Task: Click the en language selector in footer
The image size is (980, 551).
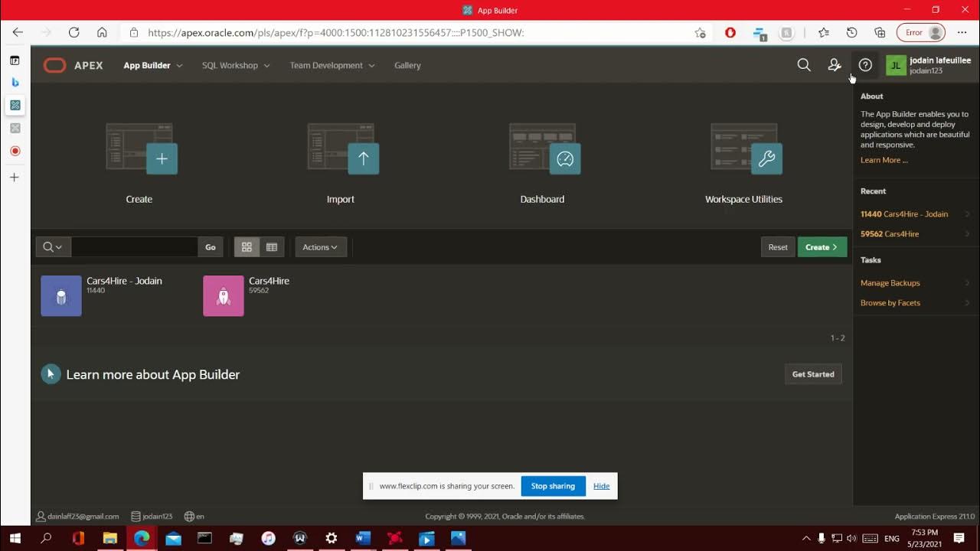Action: (194, 517)
